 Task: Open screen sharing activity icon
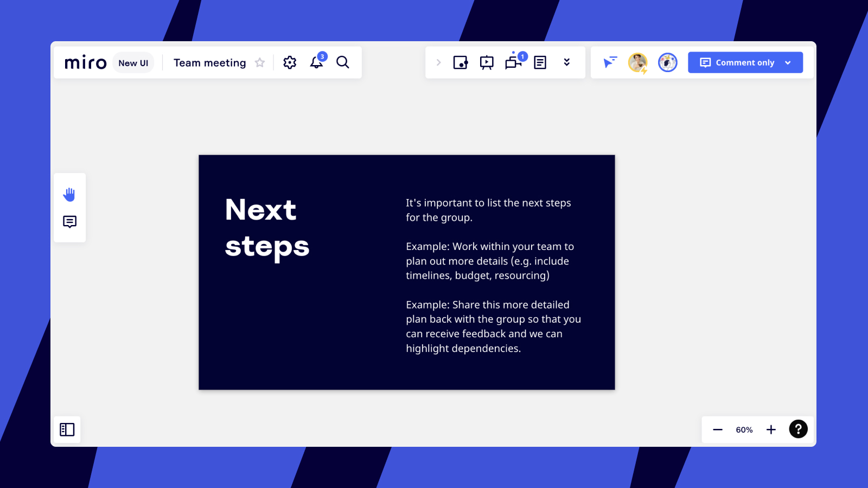click(513, 63)
